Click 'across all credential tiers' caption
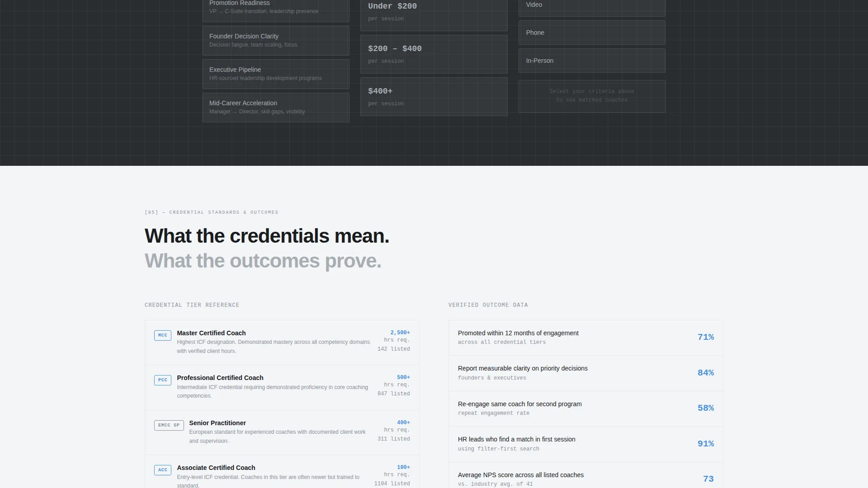 point(501,342)
